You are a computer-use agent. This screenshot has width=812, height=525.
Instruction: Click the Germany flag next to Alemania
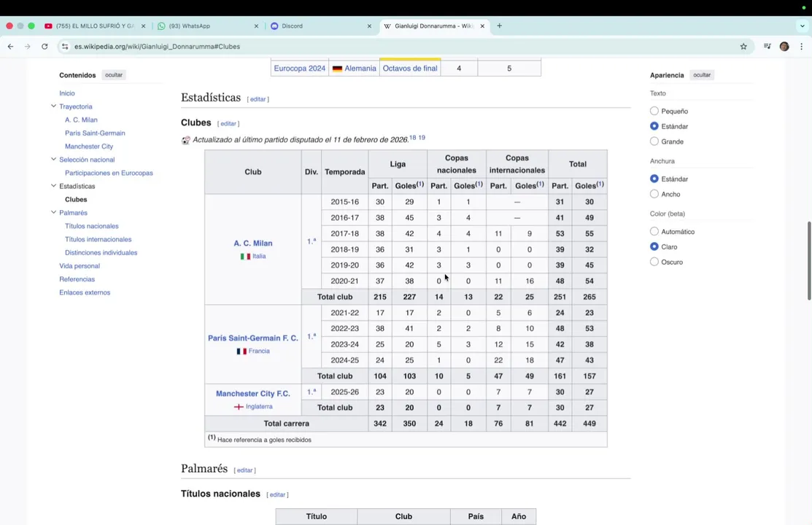(x=337, y=69)
